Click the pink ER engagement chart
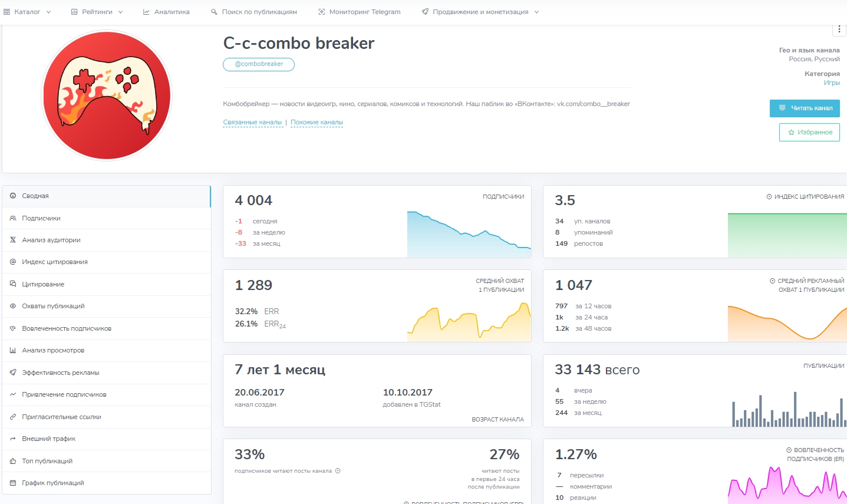847x504 pixels. (787, 485)
